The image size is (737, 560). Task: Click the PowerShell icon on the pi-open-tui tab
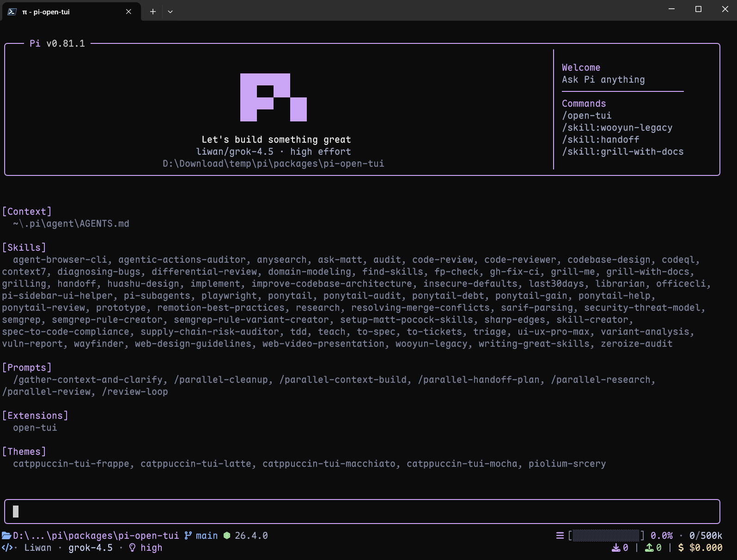click(12, 12)
